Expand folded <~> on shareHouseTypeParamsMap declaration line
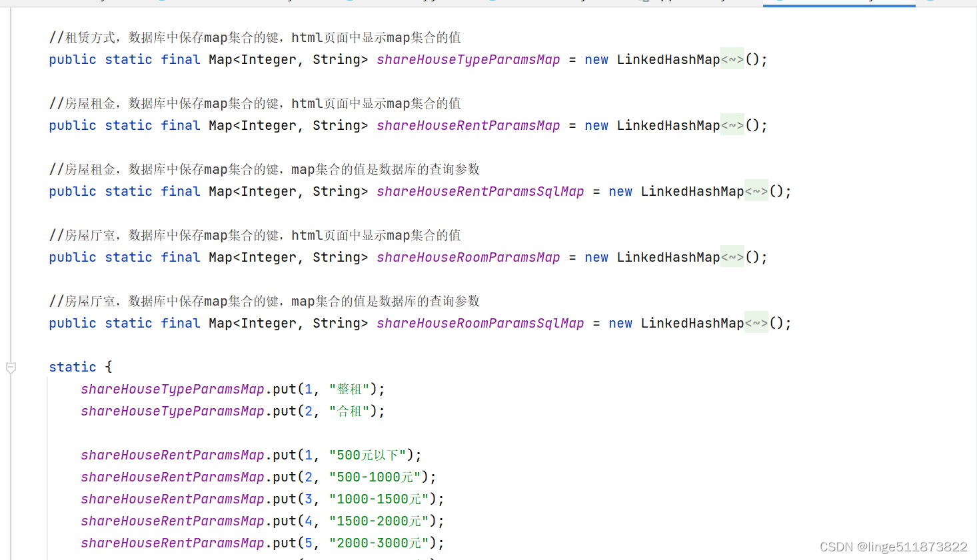The width and height of the screenshot is (977, 560). pyautogui.click(x=732, y=60)
